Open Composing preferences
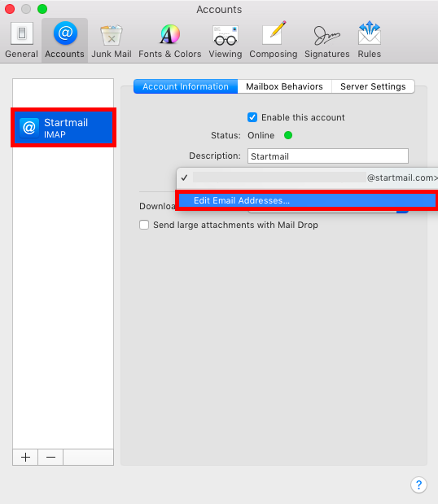The height and width of the screenshot is (504, 438). click(274, 40)
